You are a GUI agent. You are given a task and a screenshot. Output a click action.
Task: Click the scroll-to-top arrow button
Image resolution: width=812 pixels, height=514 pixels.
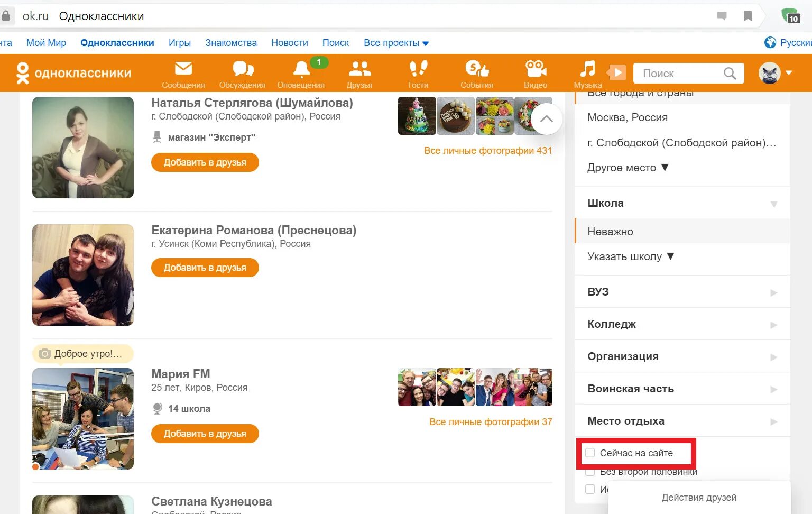(547, 118)
